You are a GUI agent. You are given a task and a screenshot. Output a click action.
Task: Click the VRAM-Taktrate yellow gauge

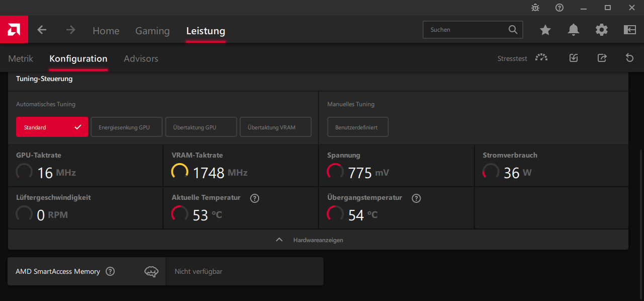click(x=180, y=172)
